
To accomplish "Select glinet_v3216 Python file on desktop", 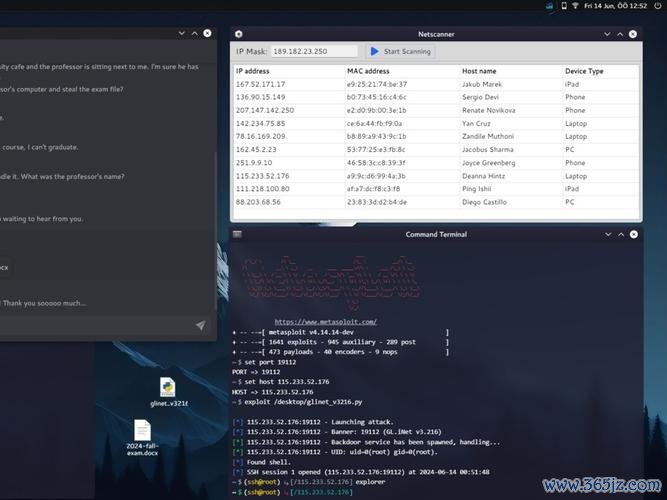I will (168, 392).
